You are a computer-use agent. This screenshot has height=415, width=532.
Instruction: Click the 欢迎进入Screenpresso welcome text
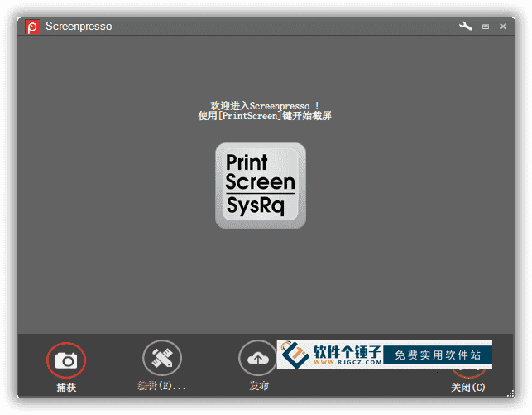point(264,106)
